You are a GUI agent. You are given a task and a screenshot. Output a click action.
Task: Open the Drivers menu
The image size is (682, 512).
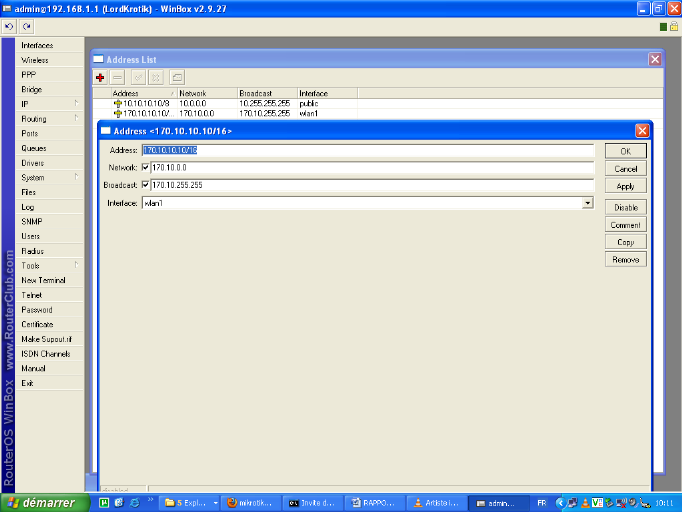[50, 163]
